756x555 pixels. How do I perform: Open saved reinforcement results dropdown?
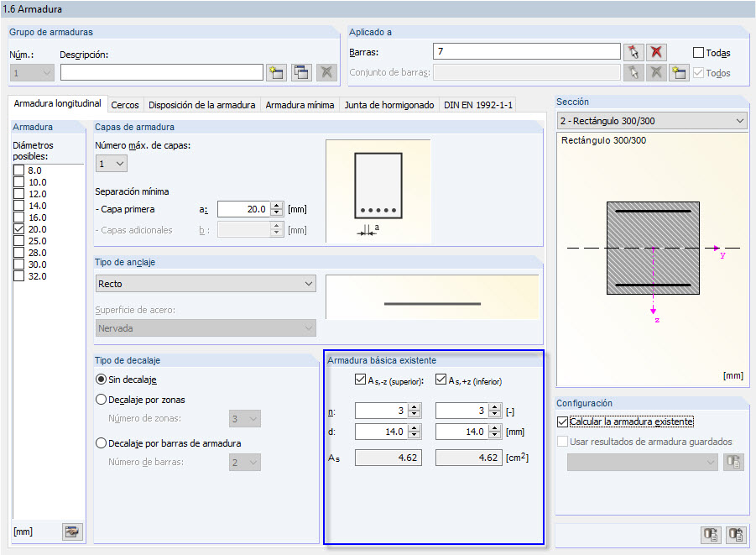pos(643,462)
